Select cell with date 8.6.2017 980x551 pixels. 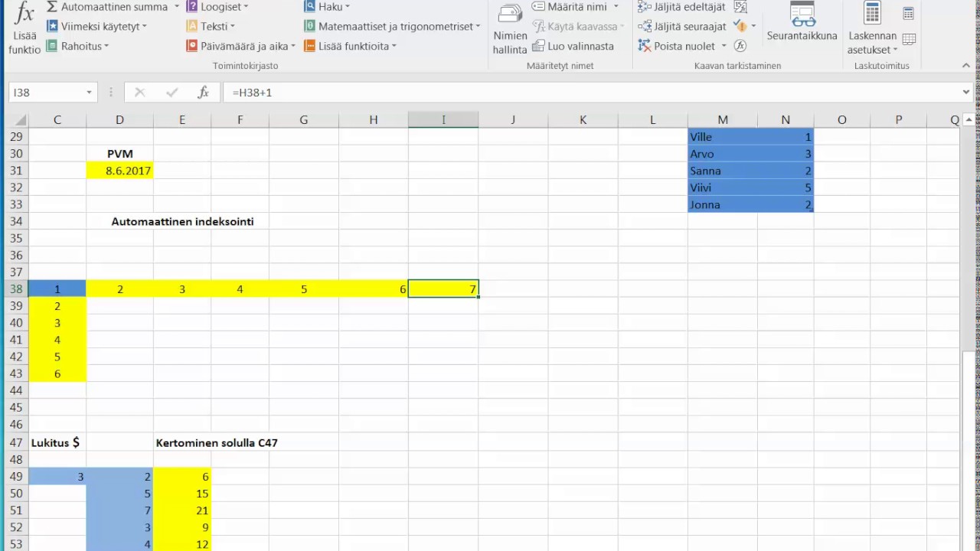[x=119, y=171]
